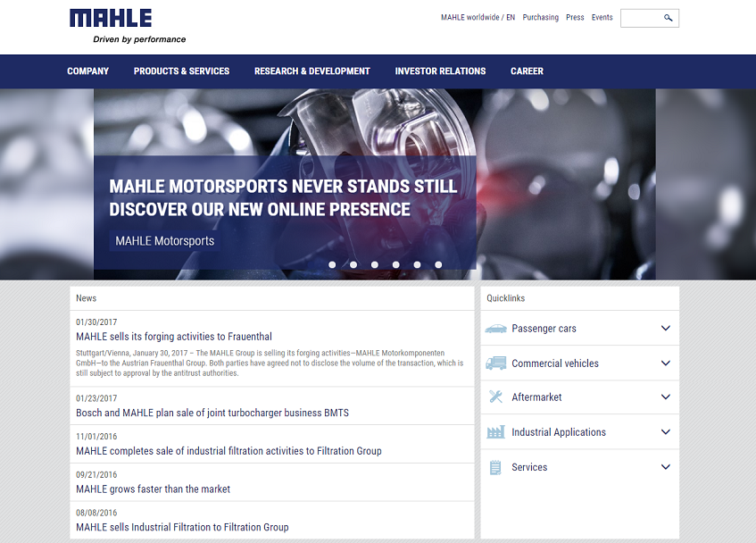Open the Press link in header

click(x=575, y=17)
